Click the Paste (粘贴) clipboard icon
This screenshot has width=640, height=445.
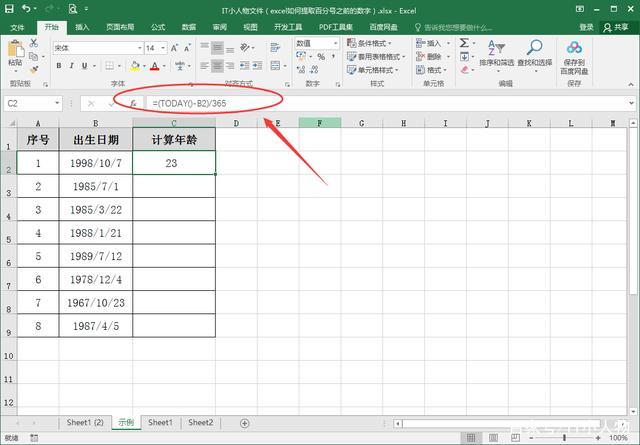16,49
